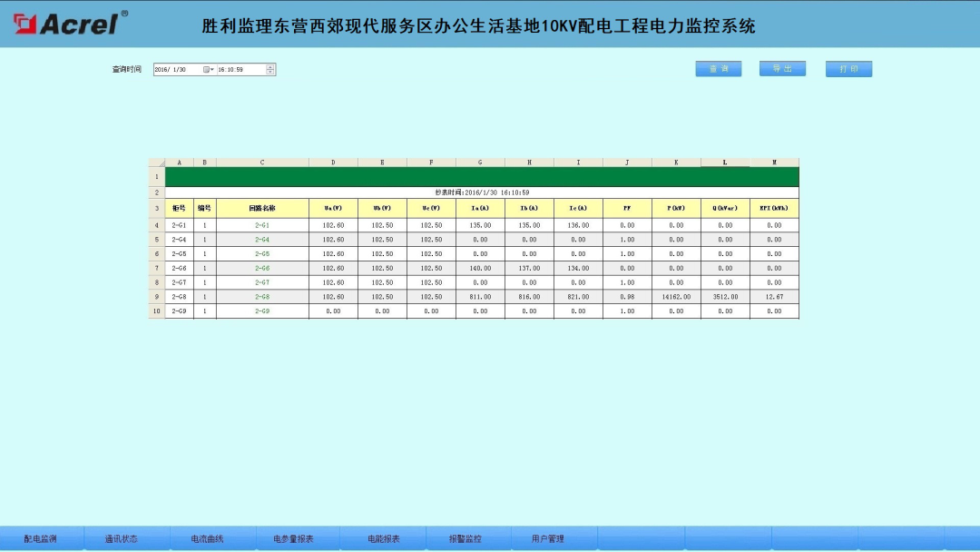Decrease the time using the spinner down arrow
Viewport: 980px width, 552px height.
269,71
